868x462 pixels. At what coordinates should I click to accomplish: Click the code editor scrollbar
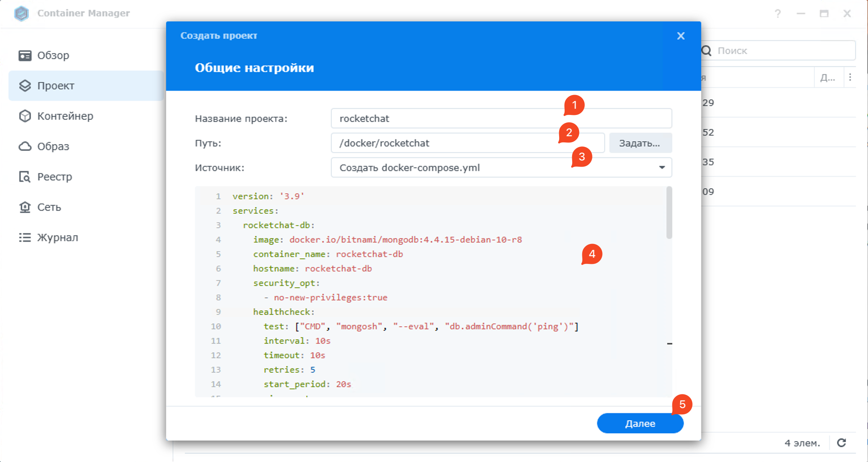[669, 213]
